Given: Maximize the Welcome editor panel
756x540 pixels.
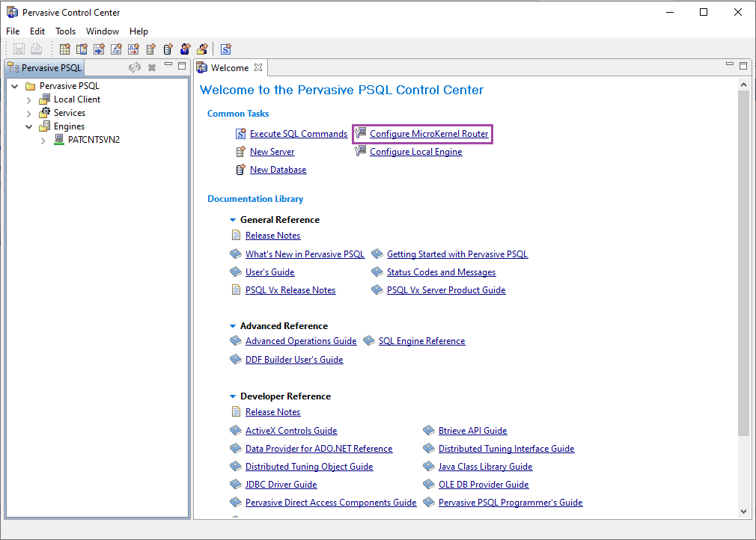Looking at the screenshot, I should (x=743, y=66).
